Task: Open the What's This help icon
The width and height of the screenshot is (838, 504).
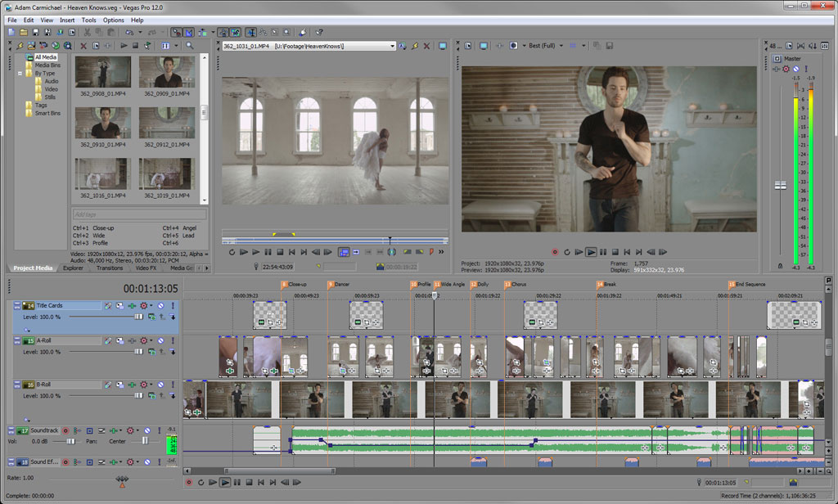Action: click(x=319, y=32)
